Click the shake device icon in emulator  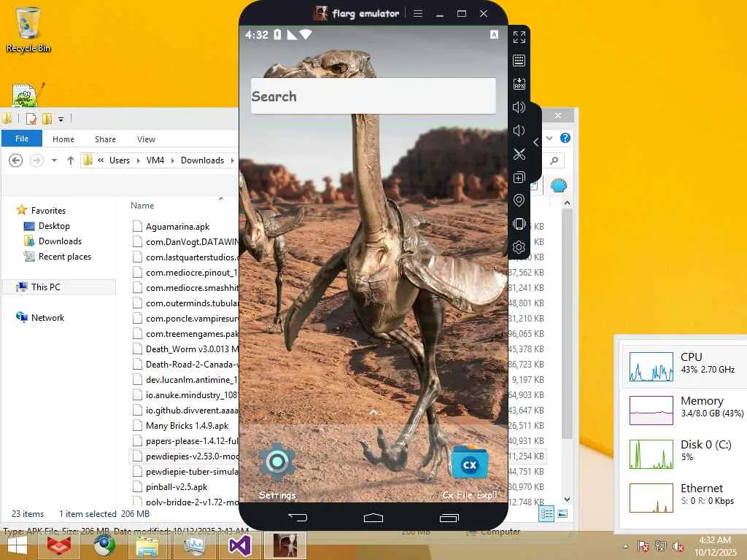pyautogui.click(x=519, y=224)
